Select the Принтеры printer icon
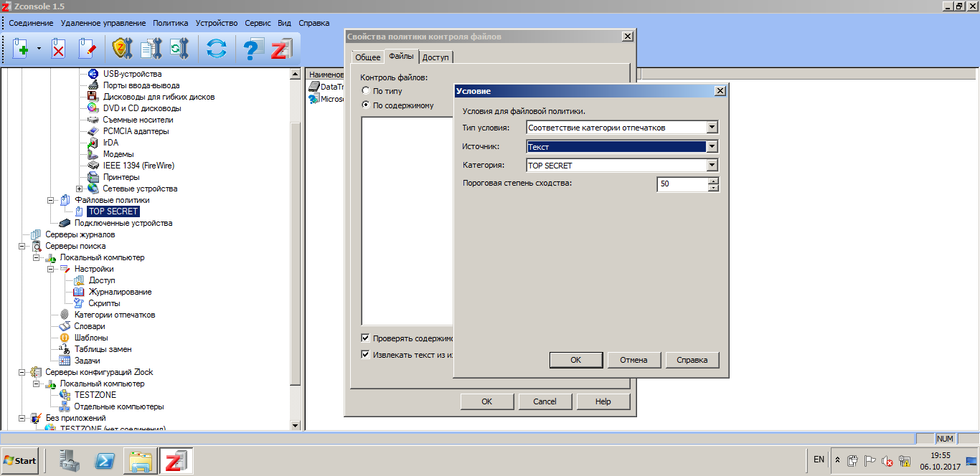 93,177
